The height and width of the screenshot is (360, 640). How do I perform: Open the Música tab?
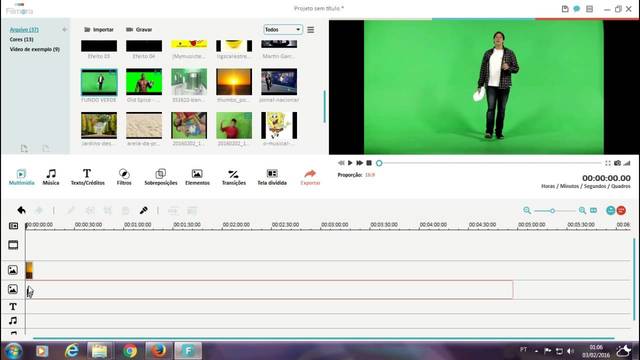coord(51,177)
